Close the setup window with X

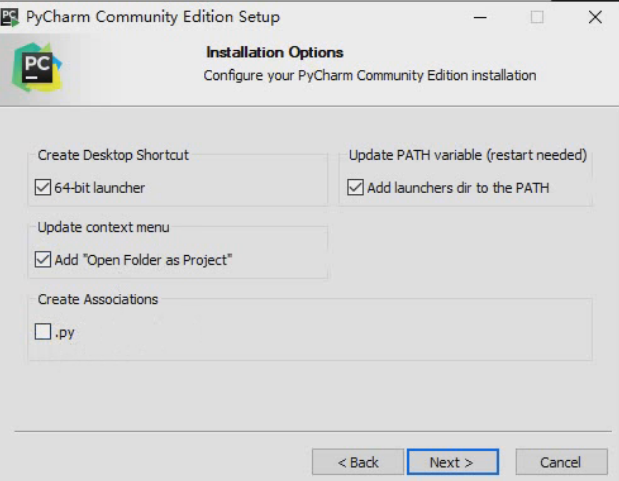click(595, 17)
